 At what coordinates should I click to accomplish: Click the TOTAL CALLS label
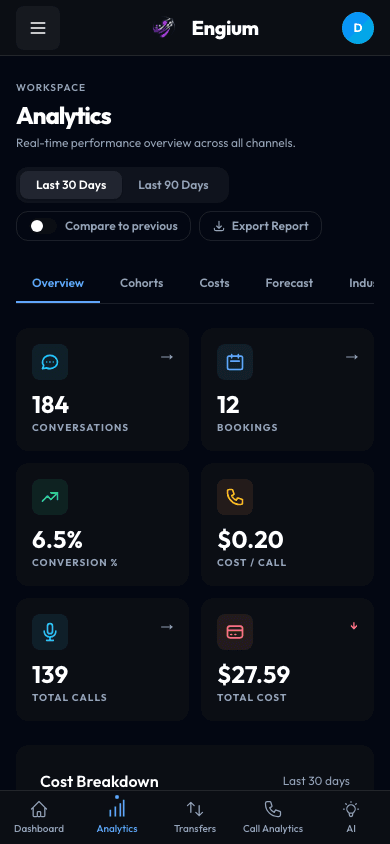tap(69, 698)
